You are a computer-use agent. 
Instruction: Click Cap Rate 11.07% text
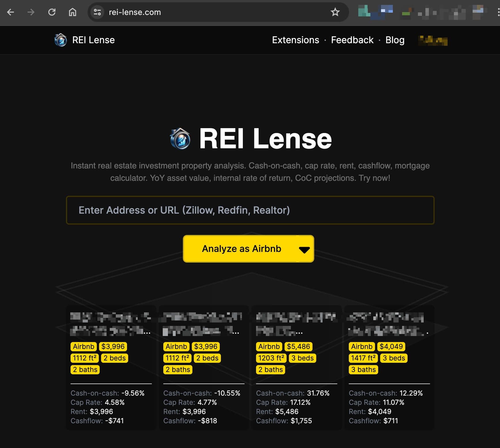pyautogui.click(x=376, y=402)
